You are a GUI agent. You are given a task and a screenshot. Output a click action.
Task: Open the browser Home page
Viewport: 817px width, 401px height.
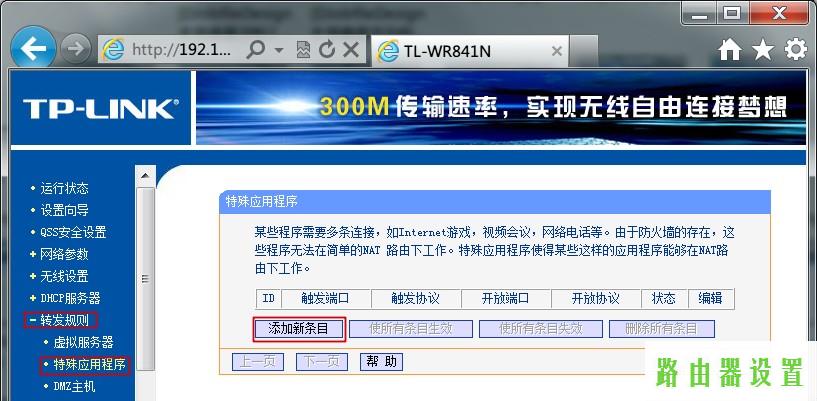tap(729, 50)
